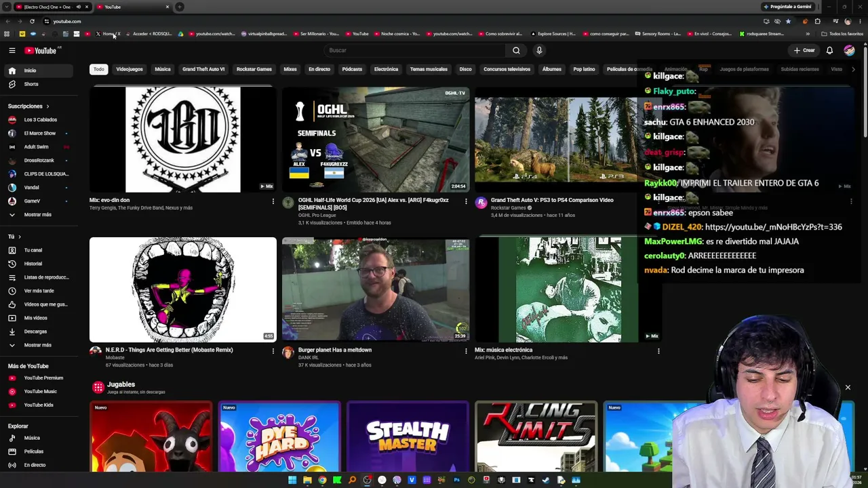Open DIZEL_420's youtu.be link in chat
Image resolution: width=868 pixels, height=488 pixels.
774,227
